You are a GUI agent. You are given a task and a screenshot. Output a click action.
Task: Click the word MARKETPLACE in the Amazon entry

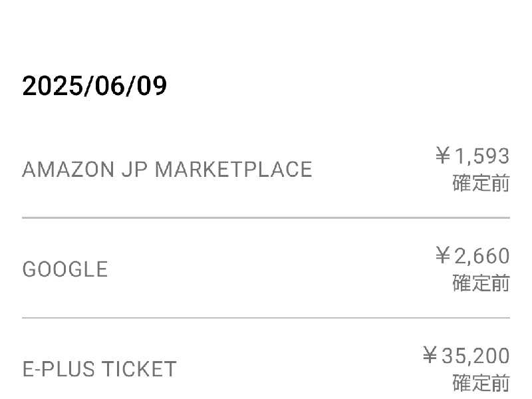(x=233, y=170)
